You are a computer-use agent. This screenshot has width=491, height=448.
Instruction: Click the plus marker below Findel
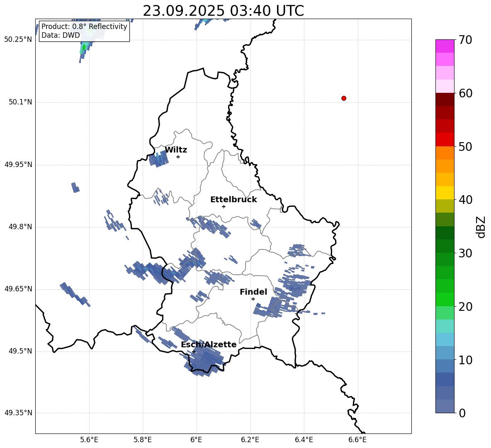tap(253, 299)
